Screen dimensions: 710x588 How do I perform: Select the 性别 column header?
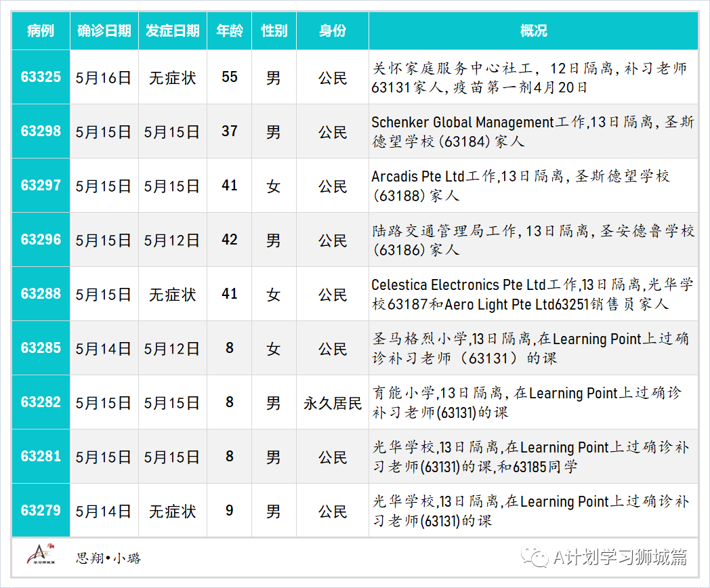coord(274,31)
